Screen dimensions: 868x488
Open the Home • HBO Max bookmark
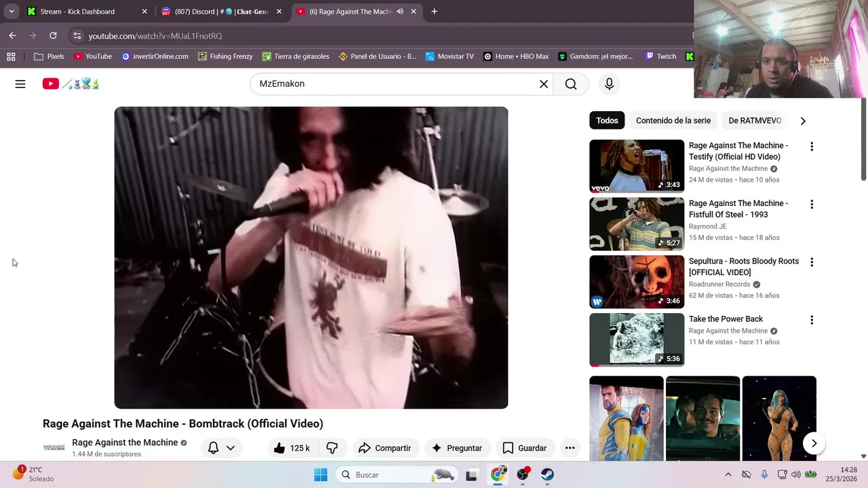coord(516,56)
